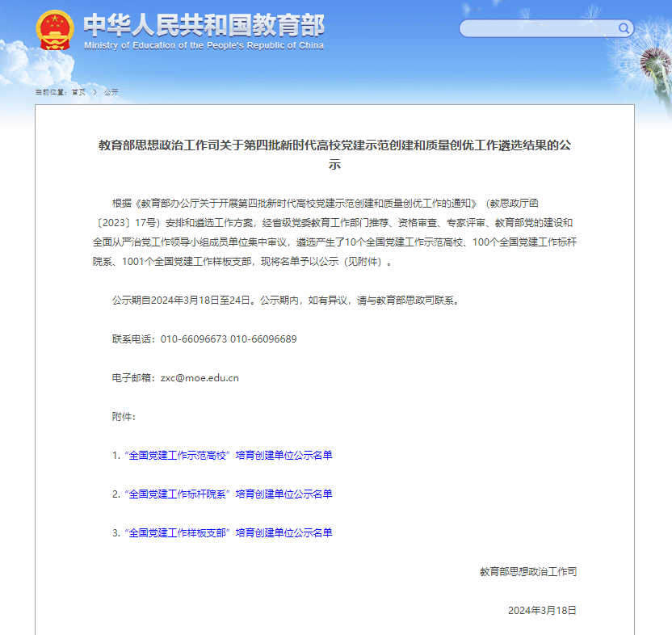Open attachment 2 全国党建工作标杆院系 list
The image size is (672, 635).
point(229,494)
